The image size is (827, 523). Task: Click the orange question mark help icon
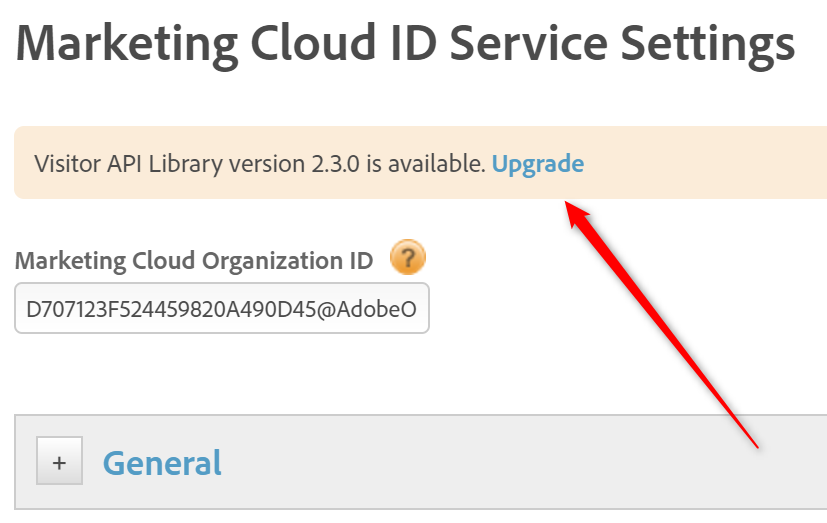[407, 258]
